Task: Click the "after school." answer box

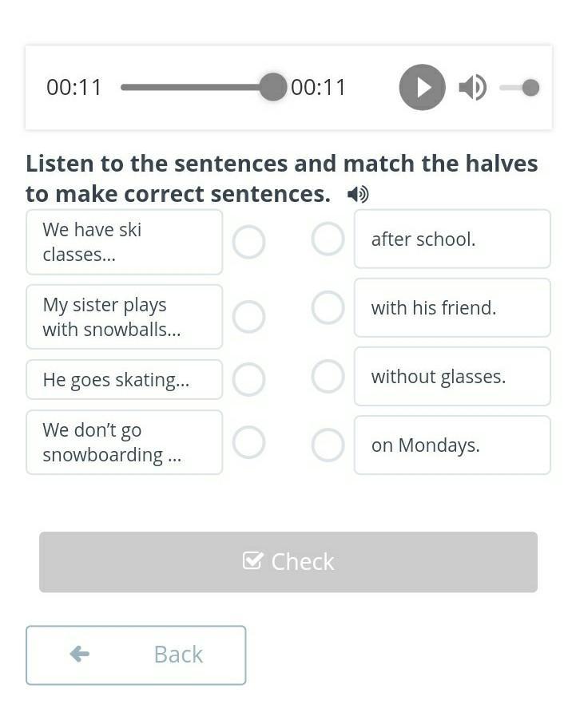Action: pyautogui.click(x=452, y=239)
